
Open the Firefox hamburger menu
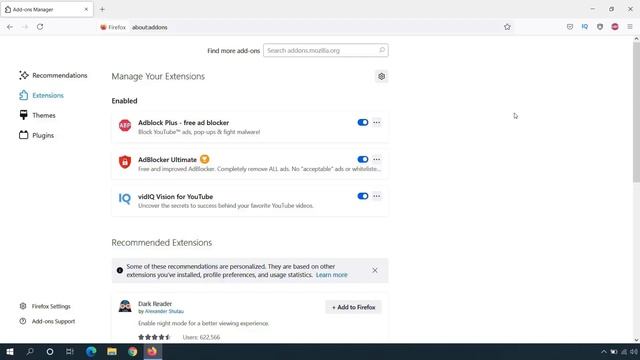coord(630,27)
